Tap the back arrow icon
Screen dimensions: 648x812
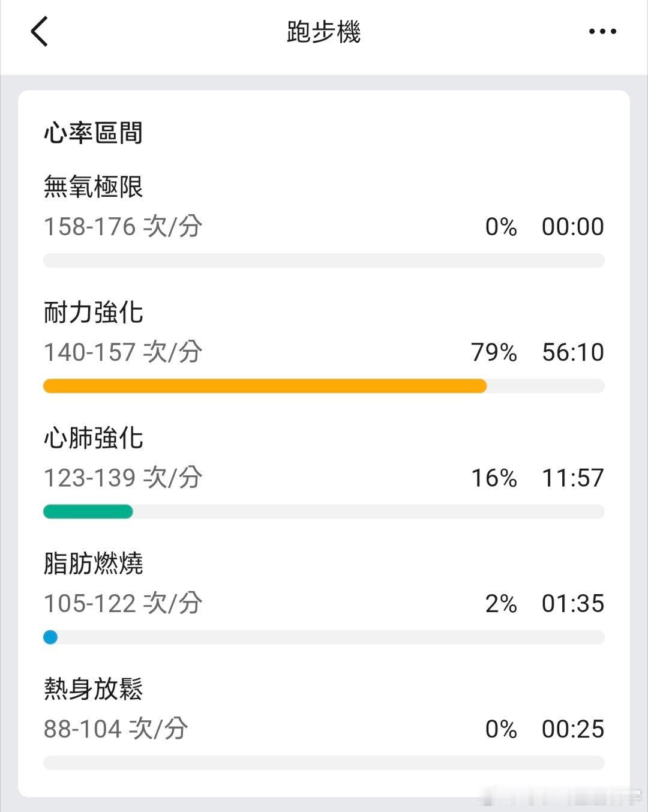39,31
